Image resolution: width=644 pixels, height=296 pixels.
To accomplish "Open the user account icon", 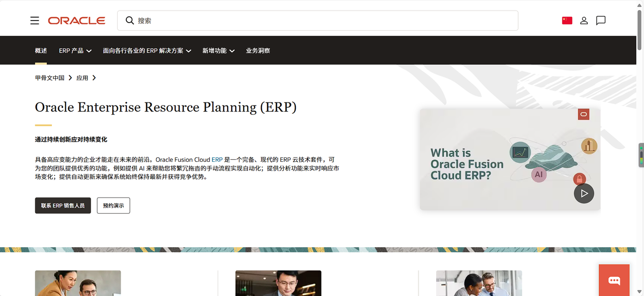I will click(x=584, y=21).
